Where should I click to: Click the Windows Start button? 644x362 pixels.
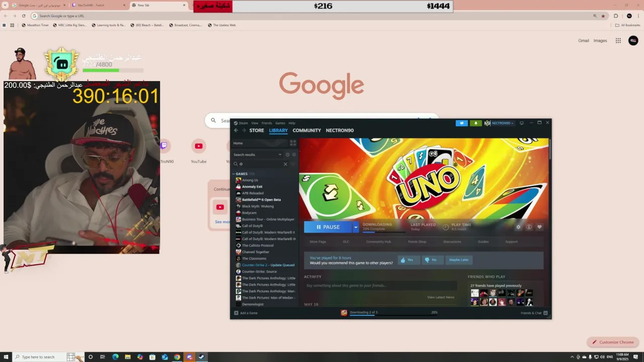coord(5,357)
